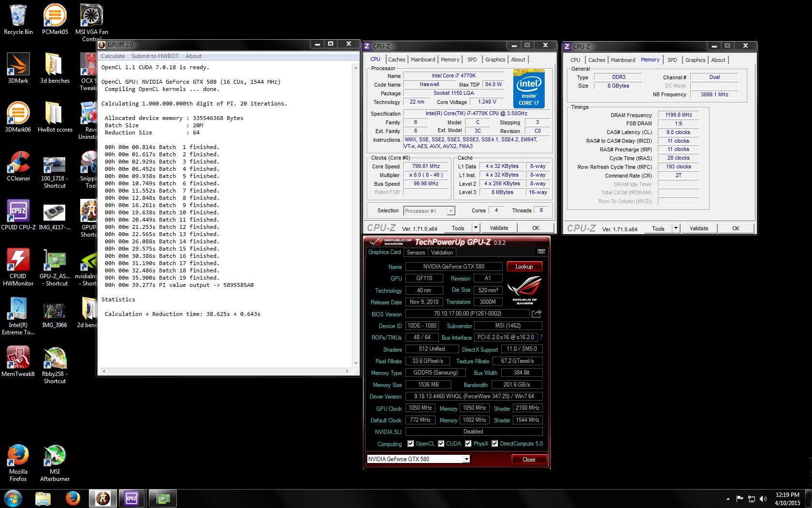The width and height of the screenshot is (812, 508).
Task: Click the GPUPI horizontal scrollbar
Action: (x=225, y=372)
